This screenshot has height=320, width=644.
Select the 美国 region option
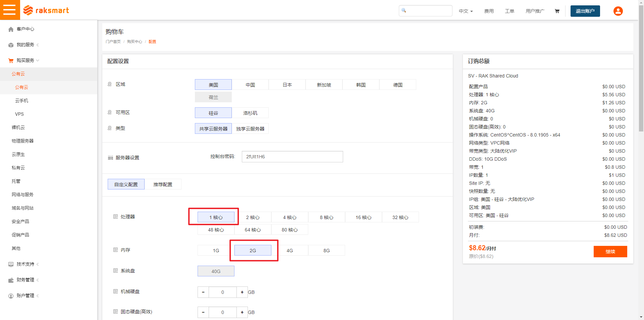point(213,85)
